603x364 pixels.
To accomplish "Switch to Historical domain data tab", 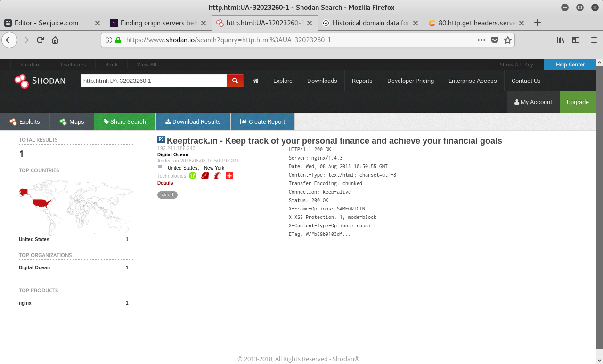I will coord(370,23).
